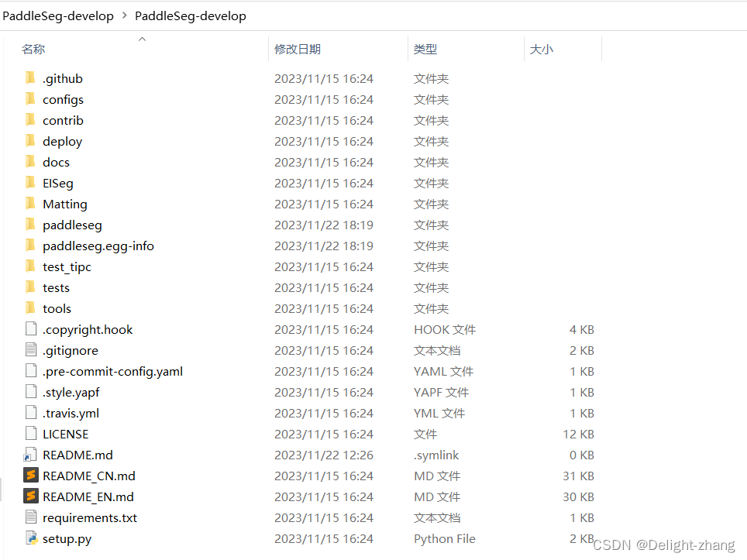Image resolution: width=747 pixels, height=560 pixels.
Task: Sort files by 类型 column header
Action: (425, 49)
